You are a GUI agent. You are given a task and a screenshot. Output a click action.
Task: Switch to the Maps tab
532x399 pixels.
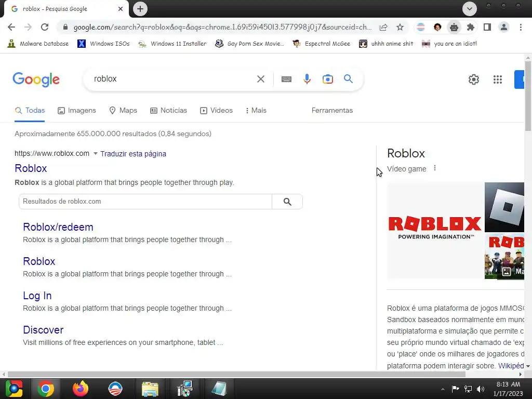pyautogui.click(x=123, y=110)
